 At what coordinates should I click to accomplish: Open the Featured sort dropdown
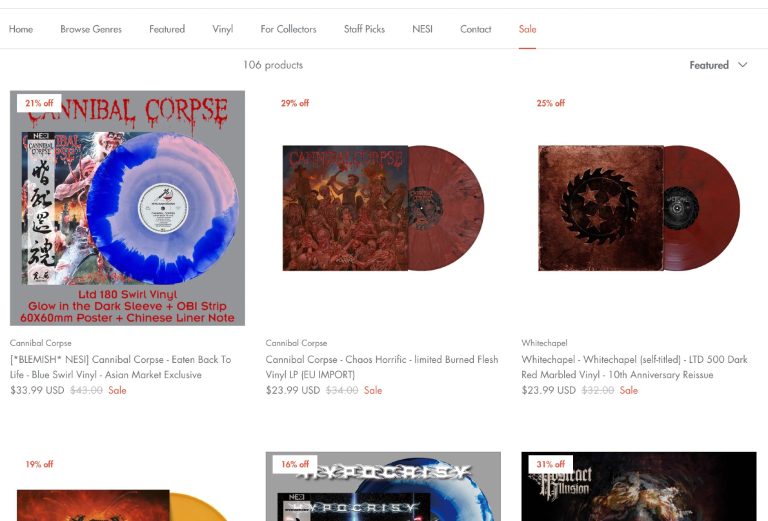coord(718,65)
